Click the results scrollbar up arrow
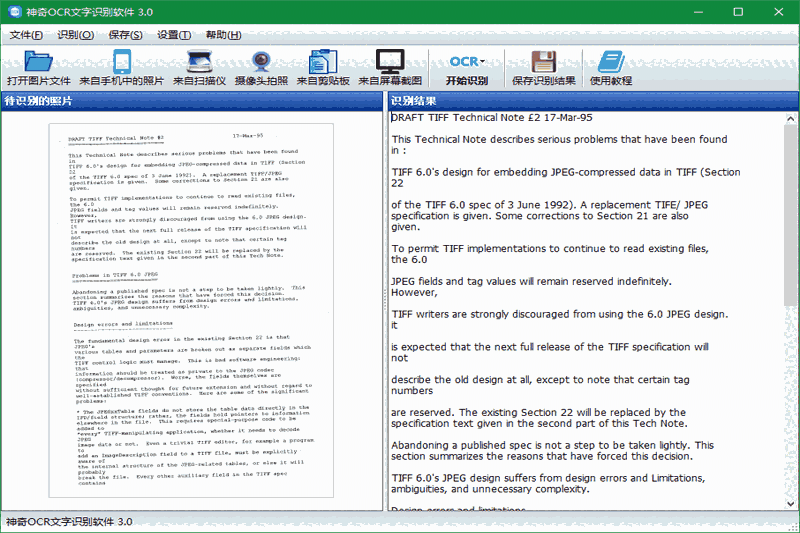This screenshot has width=800, height=533. (x=790, y=119)
